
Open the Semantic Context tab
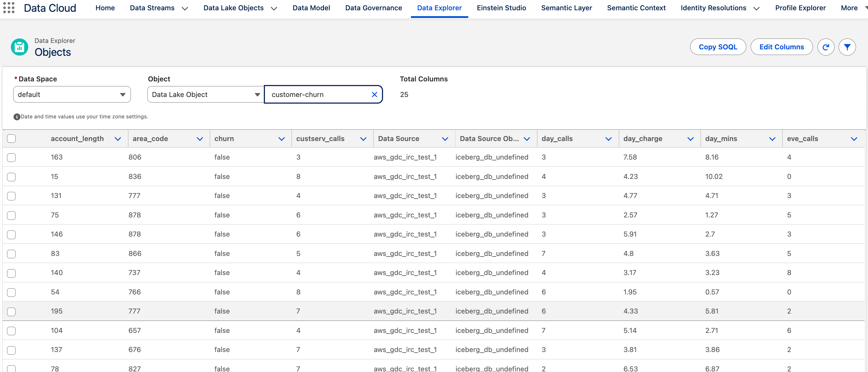636,8
